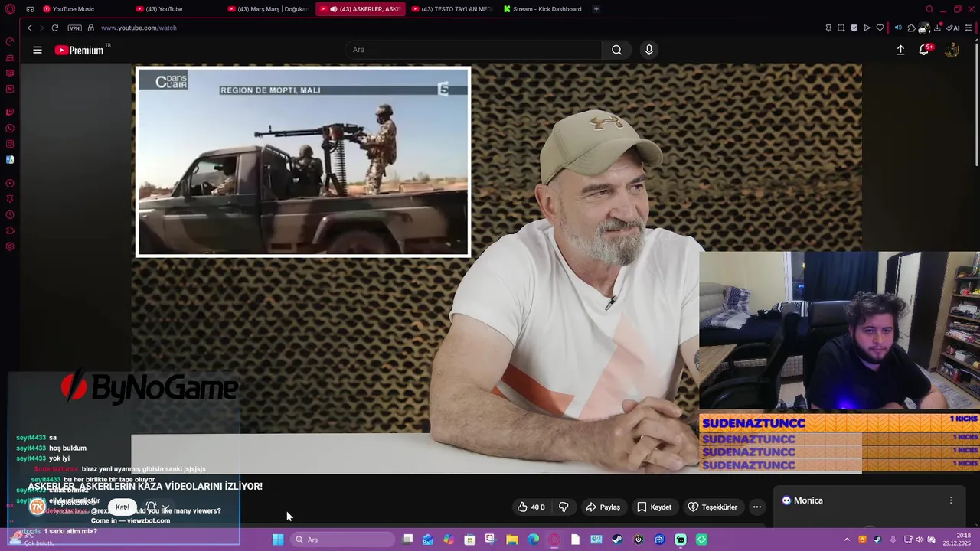Screen dimensions: 980x551
Task: Open the YouTube upload/create button
Action: pyautogui.click(x=900, y=50)
